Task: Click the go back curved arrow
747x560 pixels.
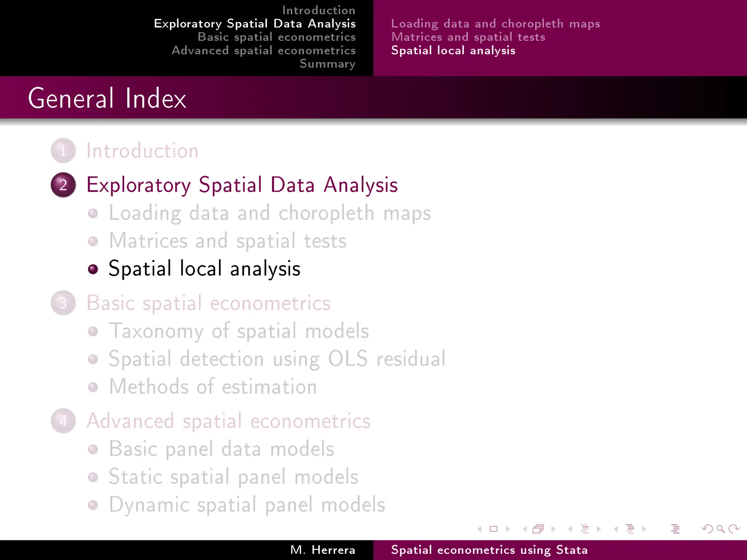Action: pos(707,529)
